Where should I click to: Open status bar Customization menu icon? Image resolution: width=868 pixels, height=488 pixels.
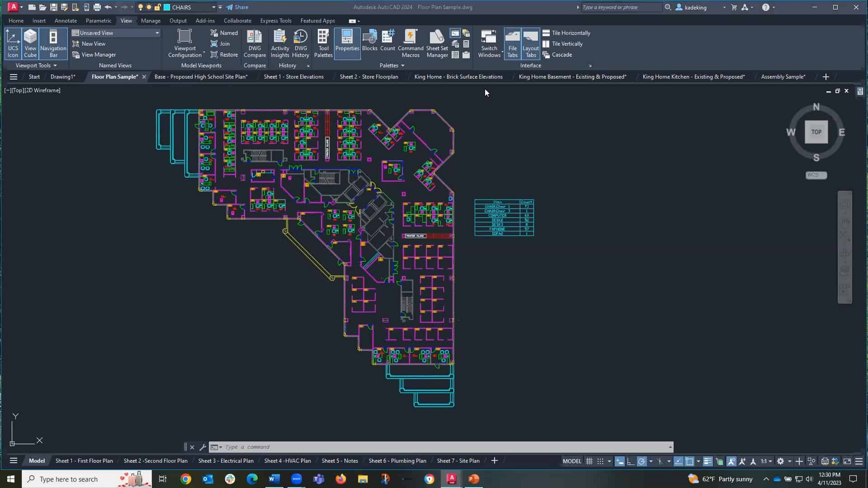point(859,461)
